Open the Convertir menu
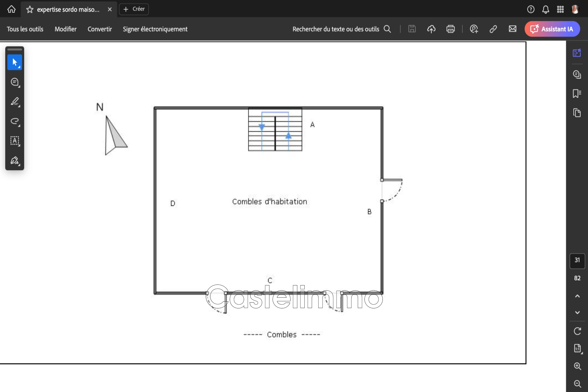Screen dimensions: 588x392 (100, 29)
